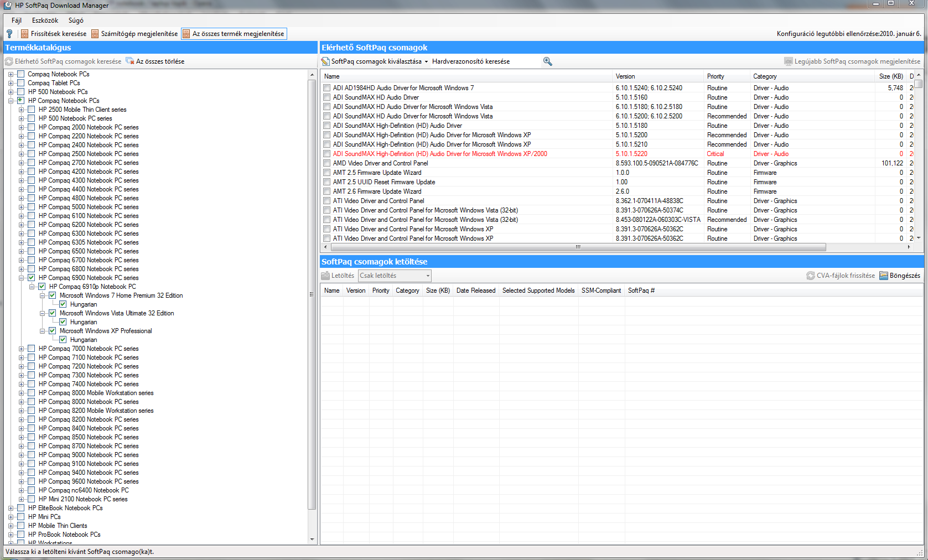Collapse HP Compaq Notebook PCs node
The height and width of the screenshot is (560, 928).
(11, 101)
